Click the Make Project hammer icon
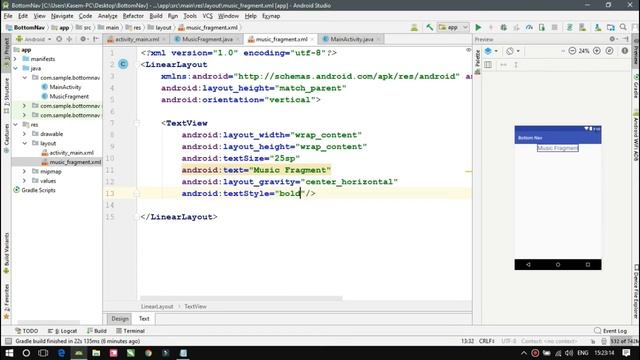This screenshot has height=360, width=640. [x=429, y=27]
